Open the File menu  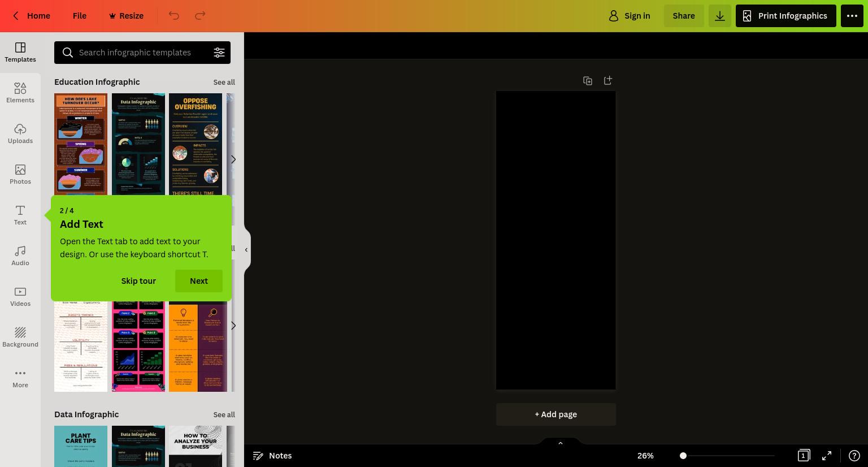tap(80, 16)
